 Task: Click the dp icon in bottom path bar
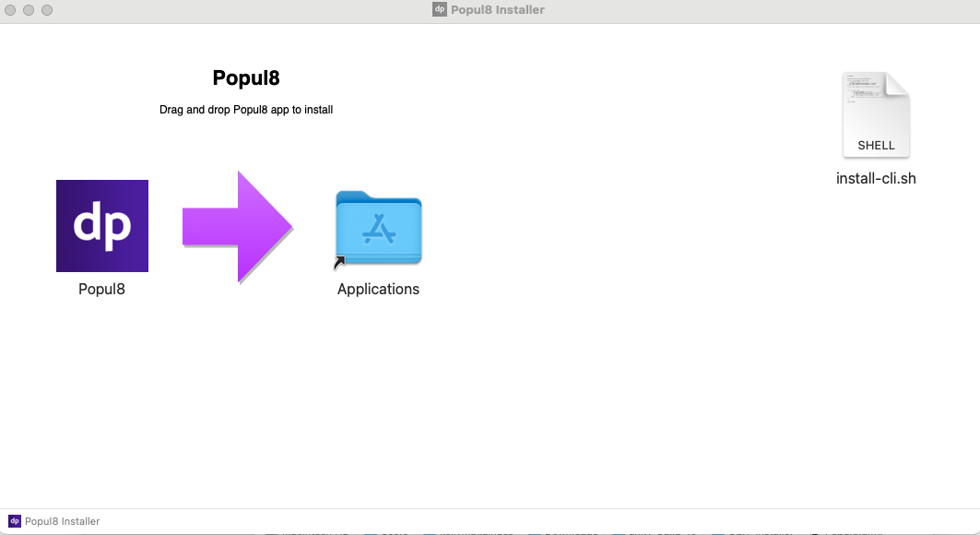click(15, 521)
